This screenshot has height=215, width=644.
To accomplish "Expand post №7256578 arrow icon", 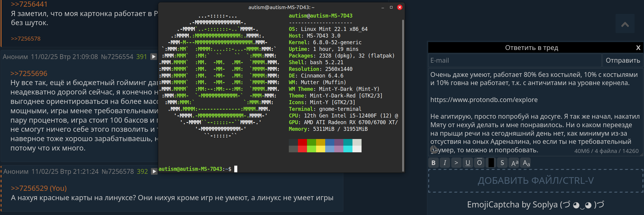I will pos(154,171).
